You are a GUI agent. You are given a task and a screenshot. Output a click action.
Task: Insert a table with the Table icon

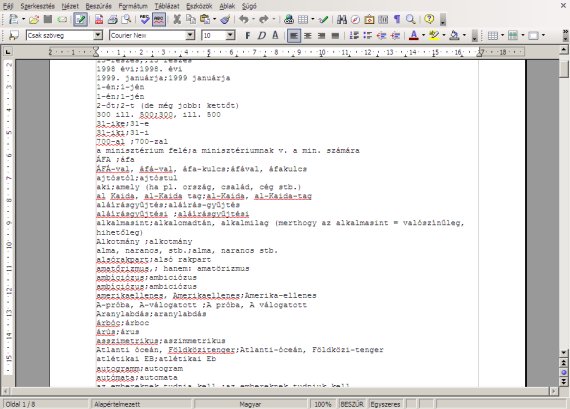point(303,19)
